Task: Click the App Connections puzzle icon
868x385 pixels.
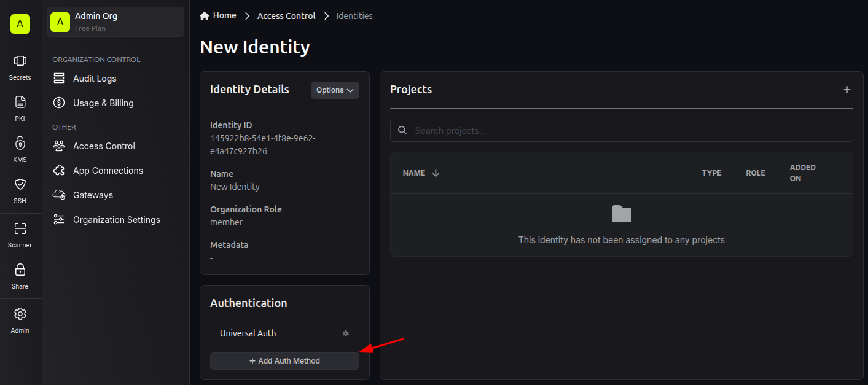Action: 59,171
